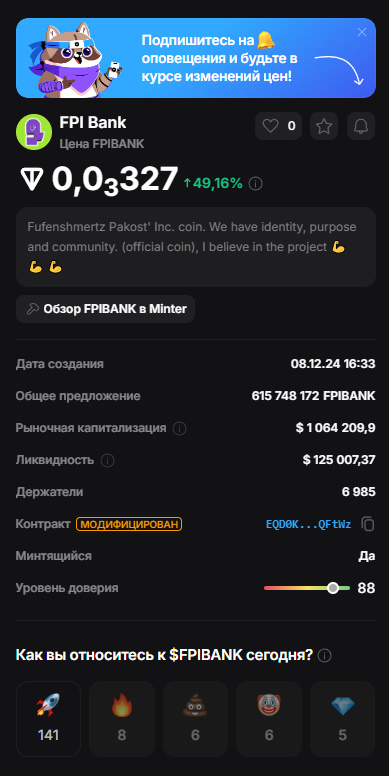Viewport: 389px width, 776px height.
Task: Vote with the poop reaction
Action: [195, 719]
